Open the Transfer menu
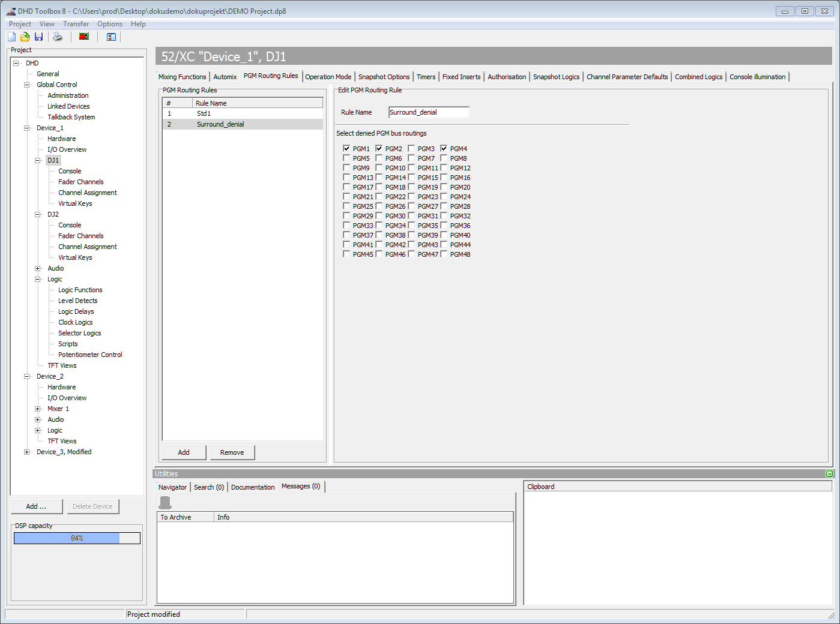840x624 pixels. pyautogui.click(x=76, y=24)
